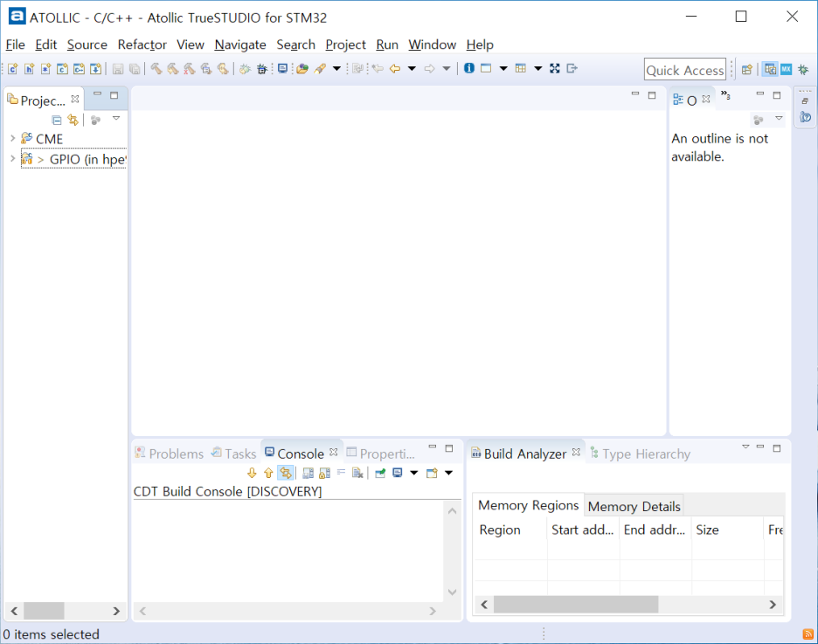Viewport: 818px width, 644px height.
Task: Click the Size column header
Action: coord(728,530)
